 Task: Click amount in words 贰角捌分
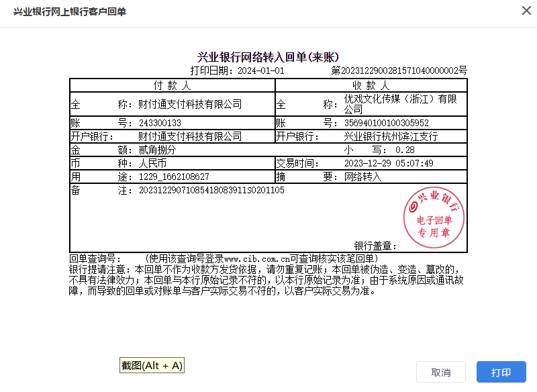coord(157,150)
